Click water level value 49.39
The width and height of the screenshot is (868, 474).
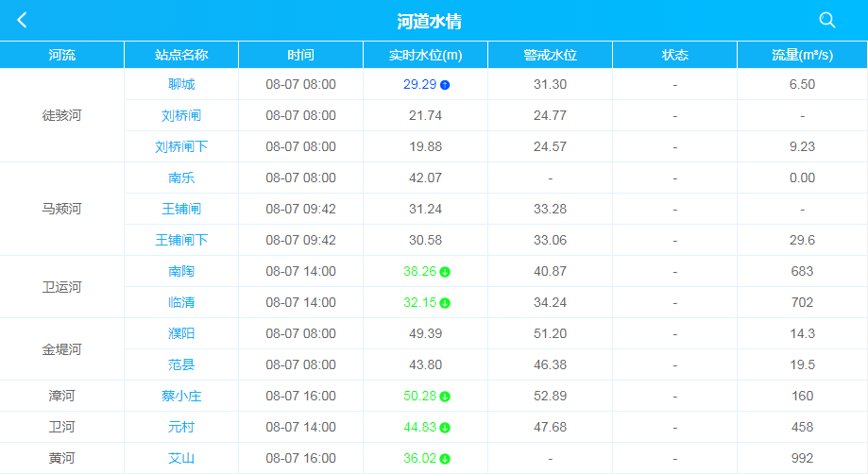[425, 333]
